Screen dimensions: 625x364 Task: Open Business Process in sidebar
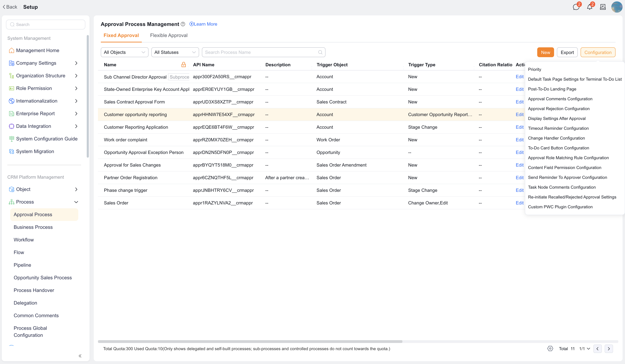33,227
